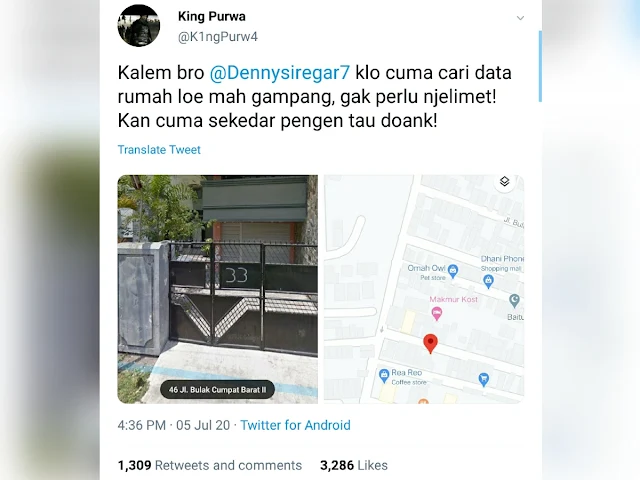Click Translate Tweet link
Viewport: 640px width, 480px height.
[159, 150]
